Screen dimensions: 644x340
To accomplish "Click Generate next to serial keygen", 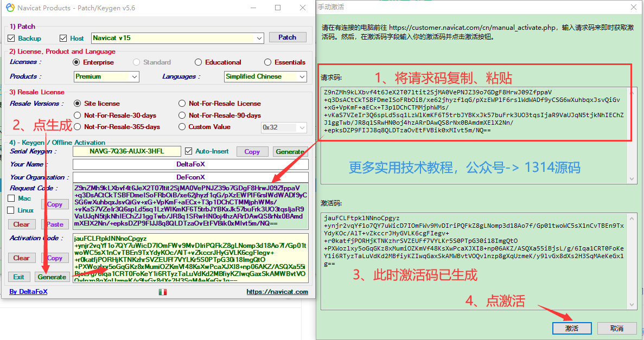I will [290, 151].
